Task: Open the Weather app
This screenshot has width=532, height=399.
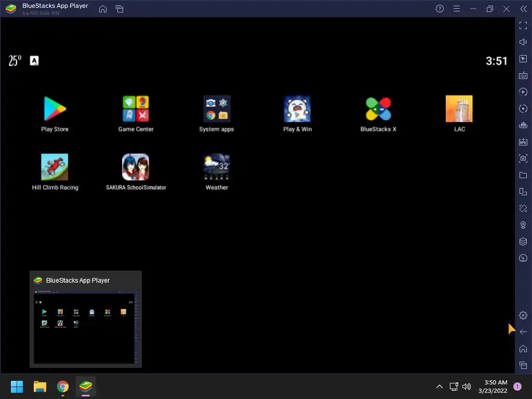Action: (x=217, y=167)
